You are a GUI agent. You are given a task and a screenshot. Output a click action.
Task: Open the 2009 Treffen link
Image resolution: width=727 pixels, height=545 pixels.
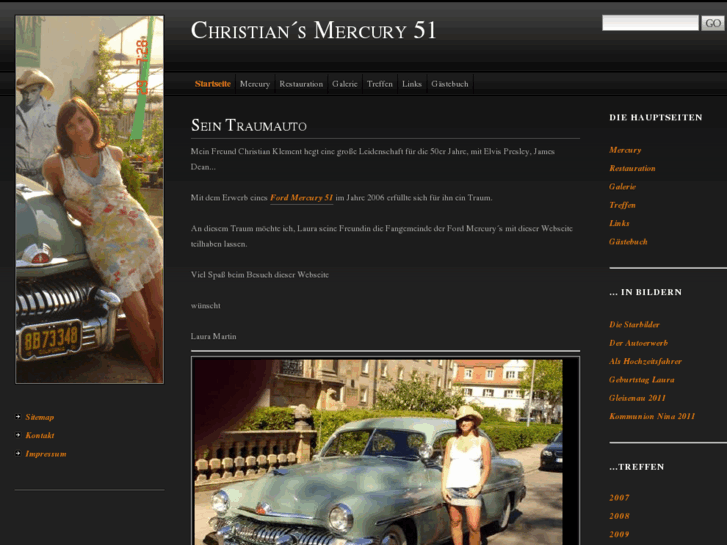619,534
